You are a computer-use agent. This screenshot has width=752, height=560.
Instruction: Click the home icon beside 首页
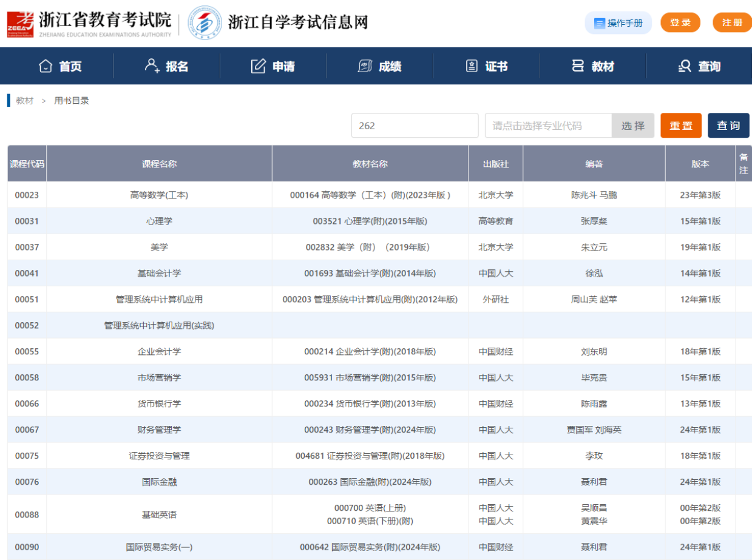[x=46, y=66]
